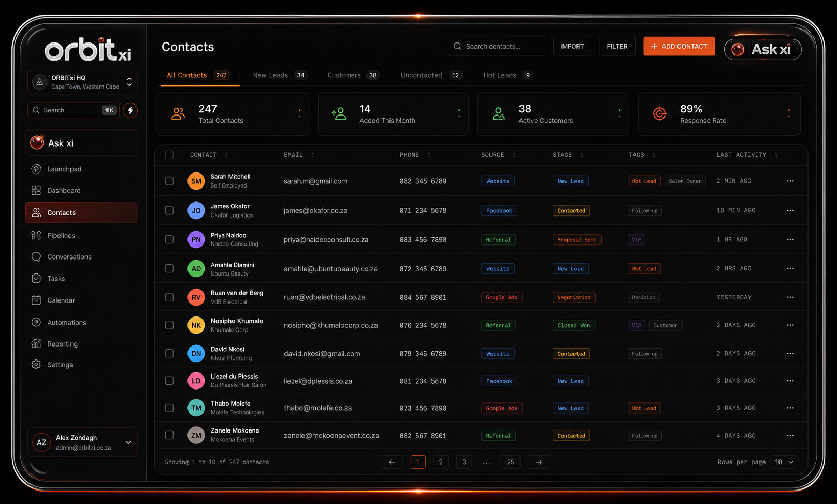The height and width of the screenshot is (504, 837).
Task: Sort by the EMAIL column header
Action: tap(299, 155)
